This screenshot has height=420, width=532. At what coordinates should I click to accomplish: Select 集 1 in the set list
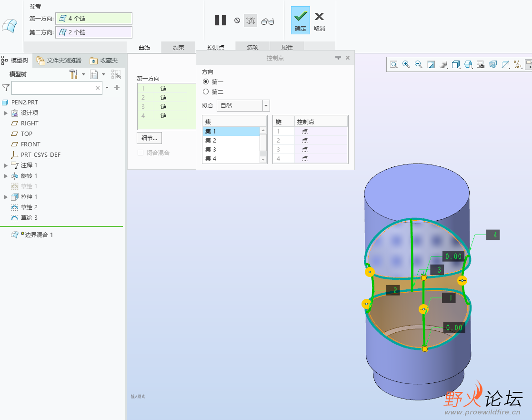point(231,132)
